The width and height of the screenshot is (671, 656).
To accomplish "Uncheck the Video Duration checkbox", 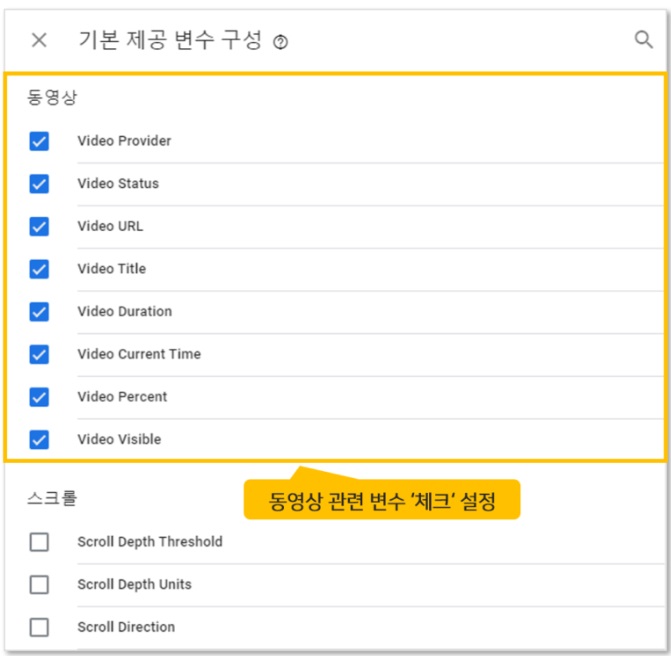I will coord(39,312).
